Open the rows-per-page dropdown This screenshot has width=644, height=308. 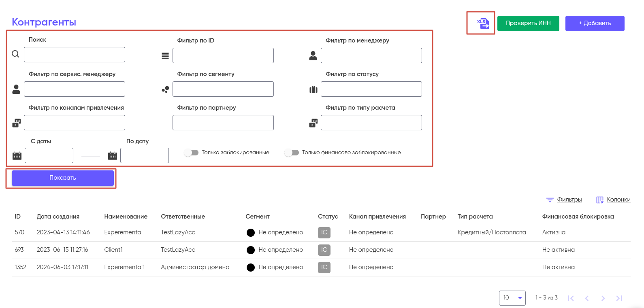(512, 298)
